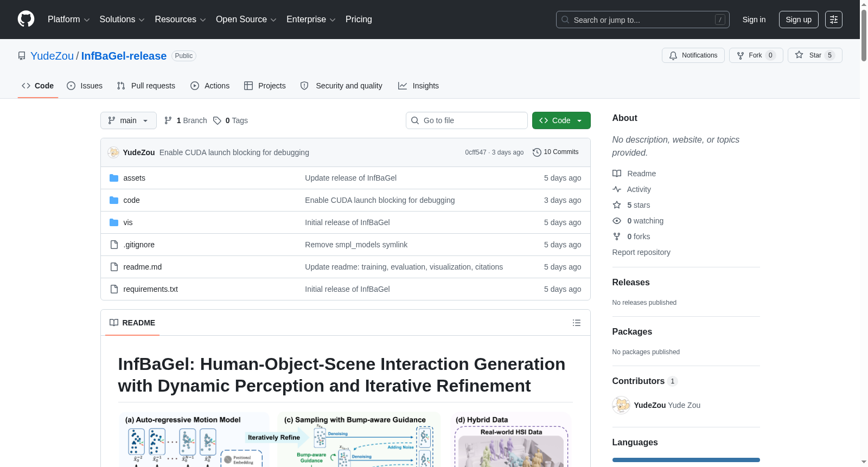Click the branch icon beside 1 Branch
This screenshot has width=868, height=467.
point(168,120)
